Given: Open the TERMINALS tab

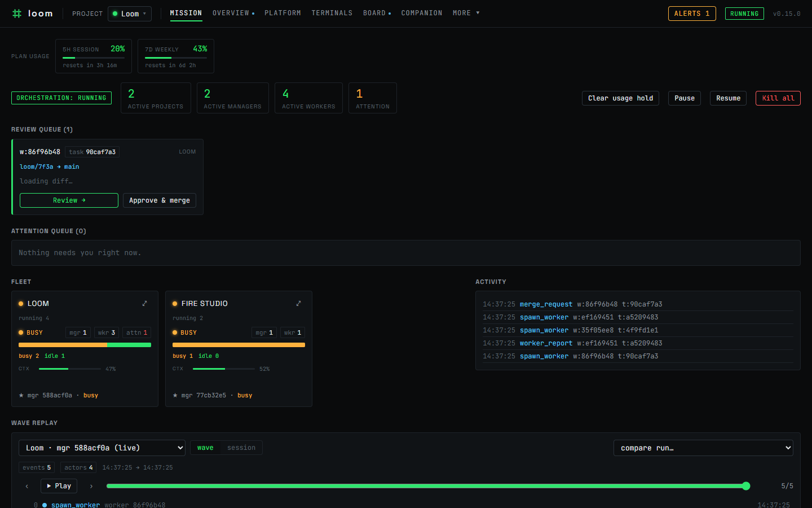Looking at the screenshot, I should (x=332, y=13).
